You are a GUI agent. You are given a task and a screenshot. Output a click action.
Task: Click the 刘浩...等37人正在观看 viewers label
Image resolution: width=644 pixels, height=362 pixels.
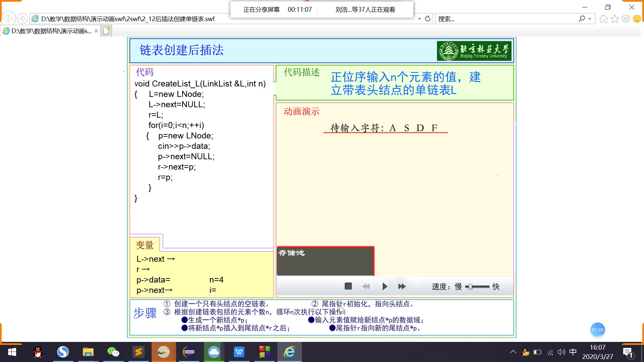(365, 10)
